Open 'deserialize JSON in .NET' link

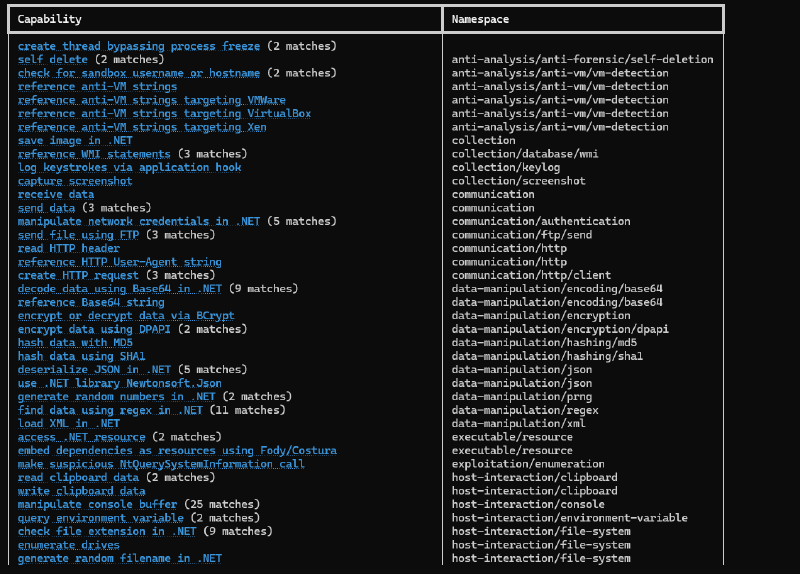tap(94, 370)
